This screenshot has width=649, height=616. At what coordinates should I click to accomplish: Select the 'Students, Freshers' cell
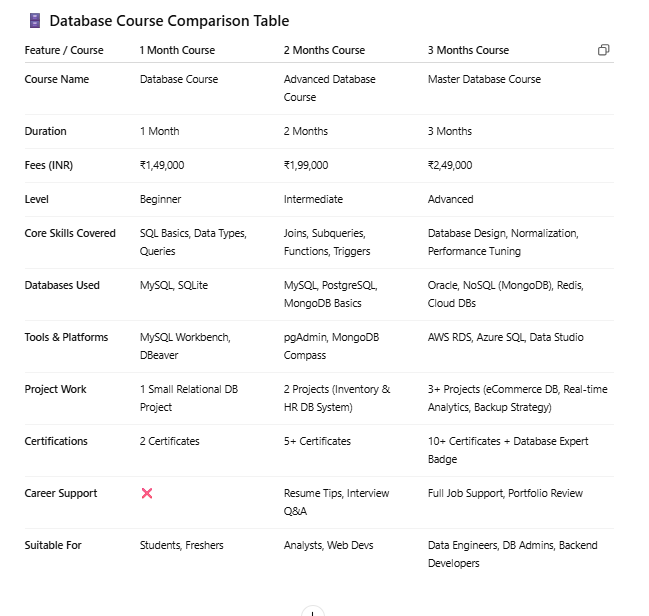[x=181, y=545]
